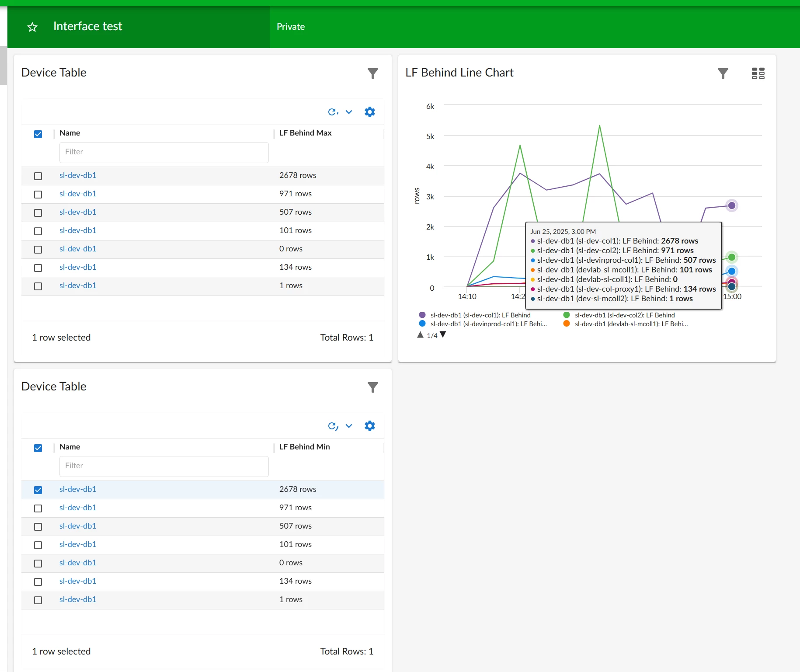Open settings gear of top Device Table
The image size is (800, 672).
pyautogui.click(x=370, y=112)
